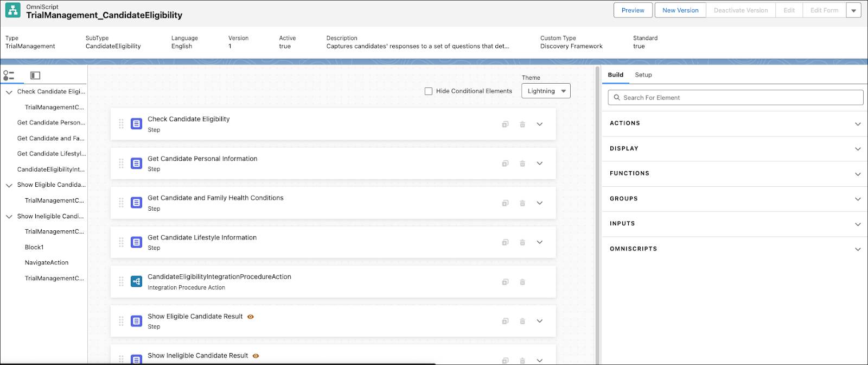Screen dimensions: 868x365
Task: Clone the Get Candidate and Family Health Conditions step
Action: click(x=505, y=203)
